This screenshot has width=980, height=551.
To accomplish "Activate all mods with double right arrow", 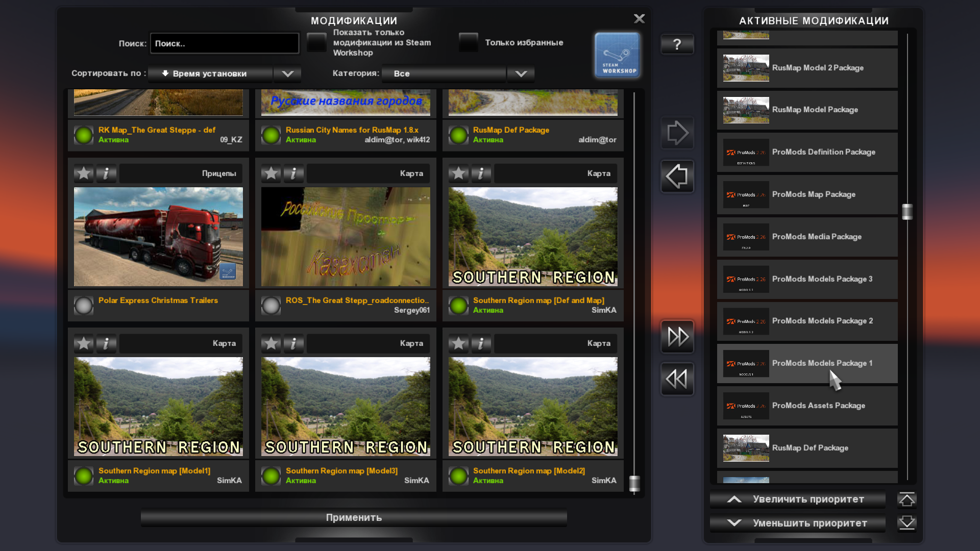I will click(x=677, y=337).
